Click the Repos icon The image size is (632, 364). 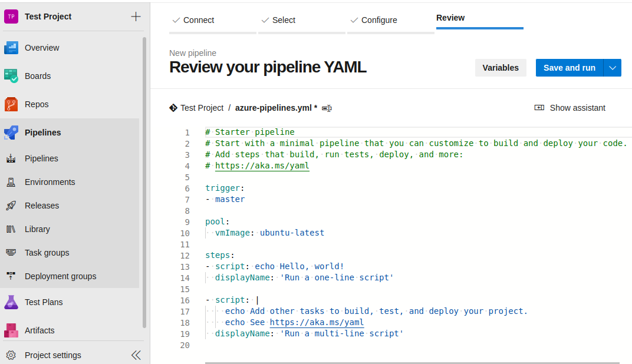coord(11,104)
